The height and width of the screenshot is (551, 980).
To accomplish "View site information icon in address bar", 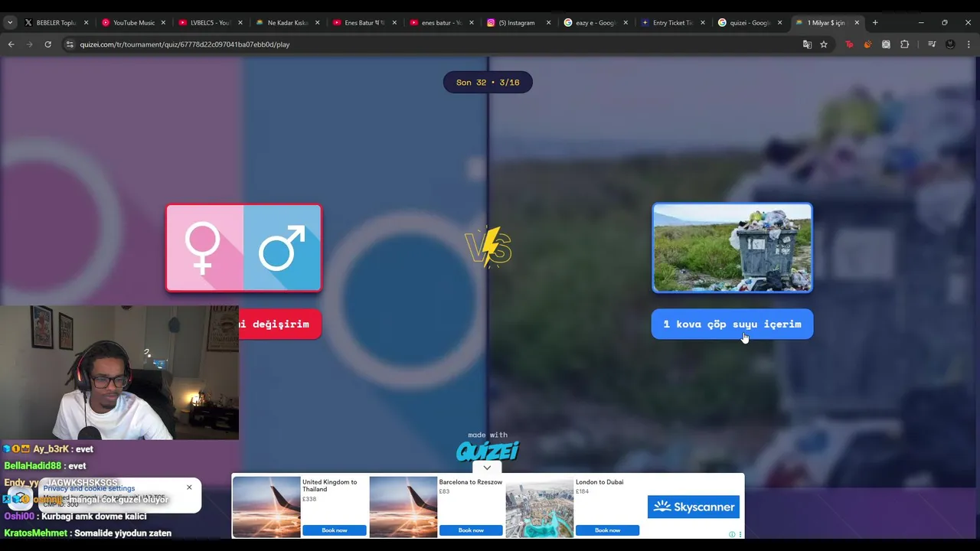I will click(70, 44).
